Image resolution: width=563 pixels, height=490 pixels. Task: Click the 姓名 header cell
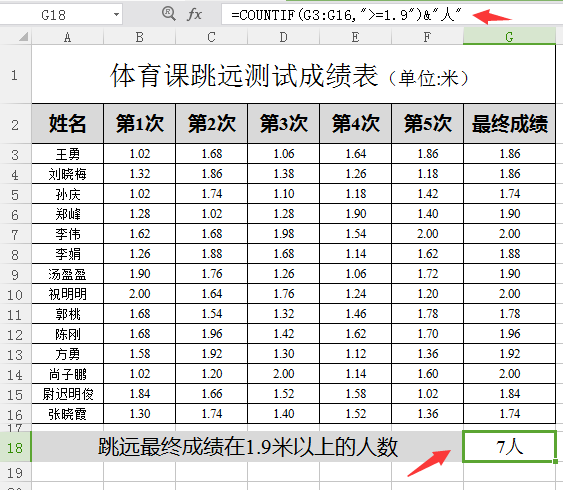(68, 124)
